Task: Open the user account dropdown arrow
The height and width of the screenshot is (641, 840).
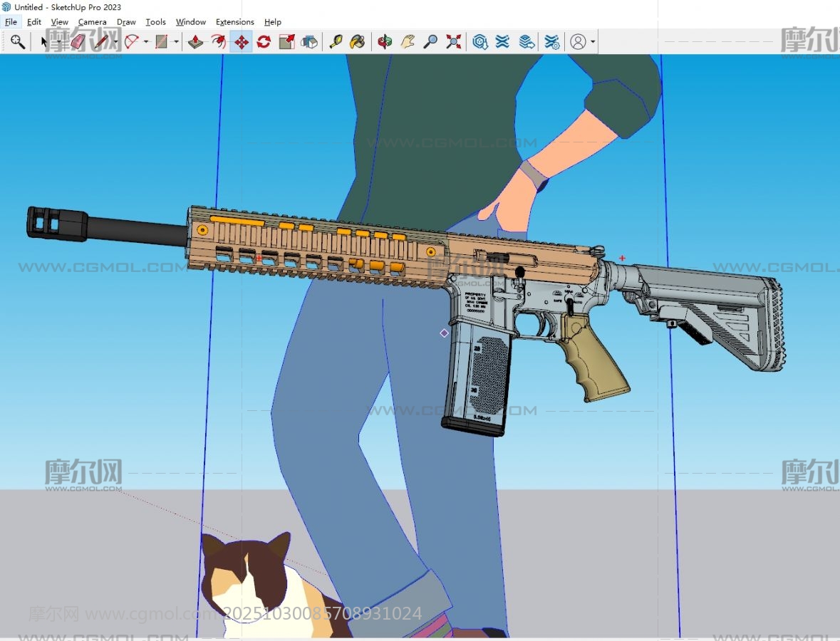Action: 593,42
